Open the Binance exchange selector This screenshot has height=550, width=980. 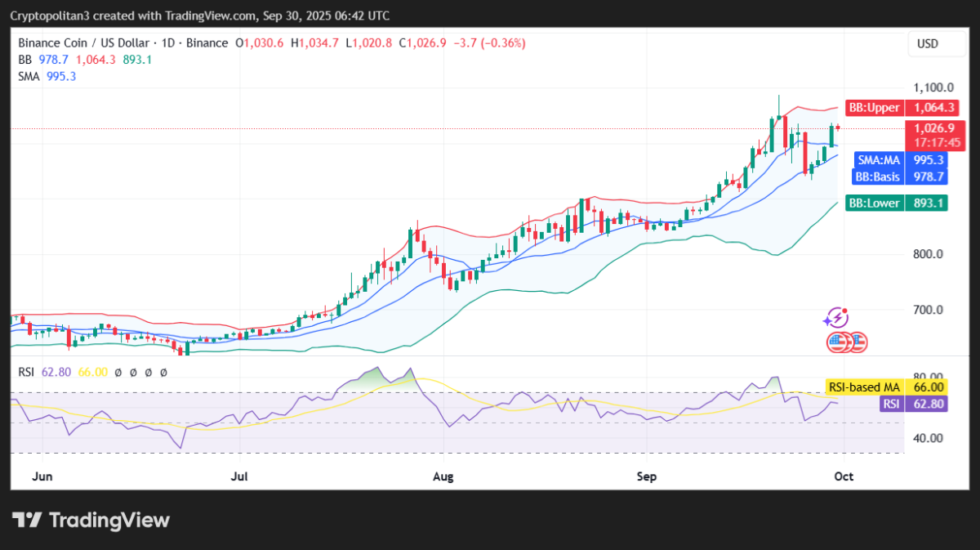click(207, 42)
